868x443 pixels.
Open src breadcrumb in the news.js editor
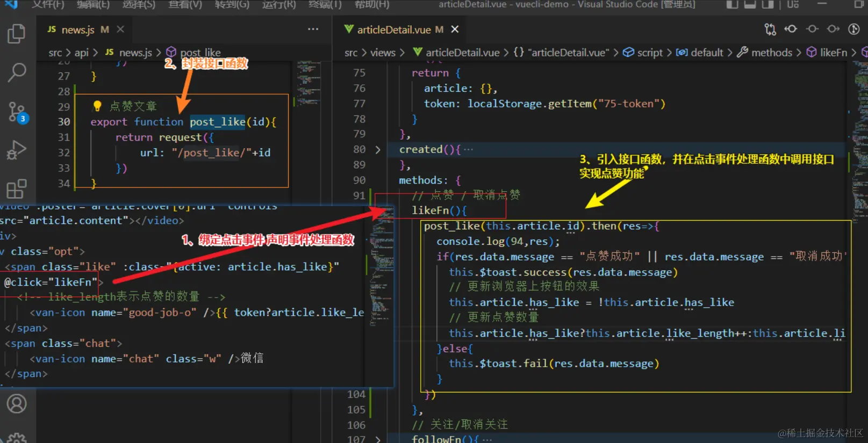[55, 53]
